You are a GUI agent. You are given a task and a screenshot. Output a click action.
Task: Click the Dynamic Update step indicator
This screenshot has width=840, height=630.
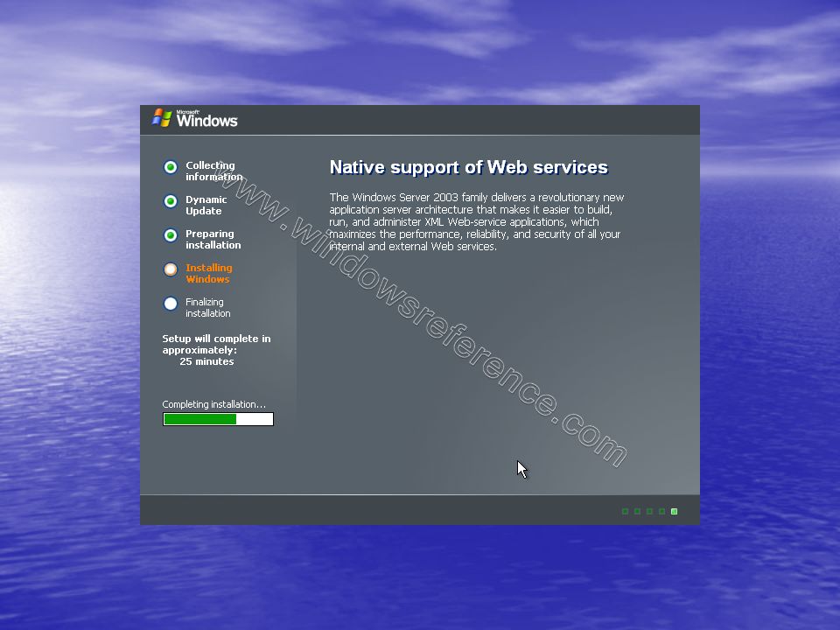coord(171,201)
